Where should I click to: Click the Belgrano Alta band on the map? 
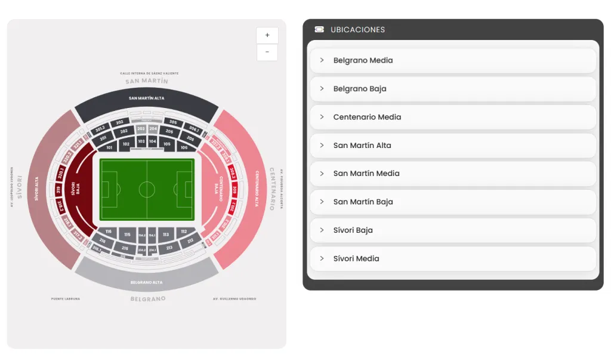147,282
